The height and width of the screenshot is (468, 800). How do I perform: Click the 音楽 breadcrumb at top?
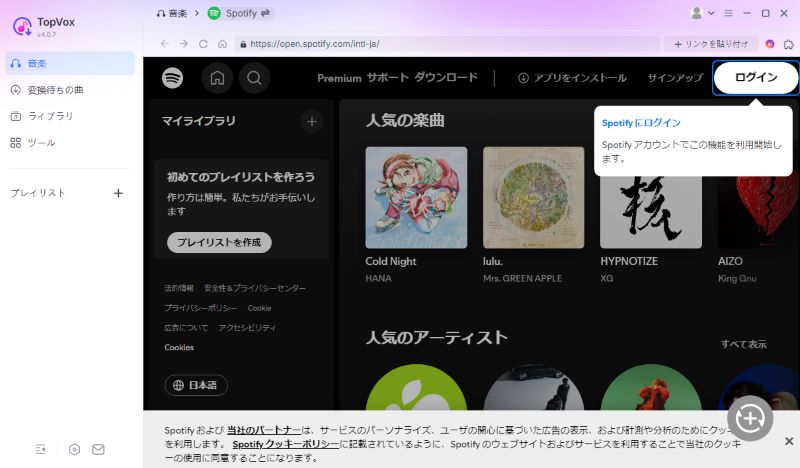[x=172, y=13]
